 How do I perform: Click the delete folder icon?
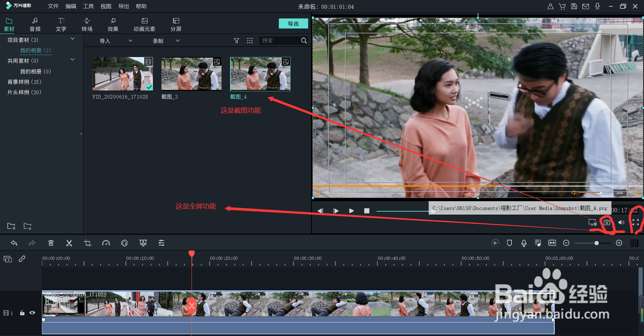pos(28,226)
